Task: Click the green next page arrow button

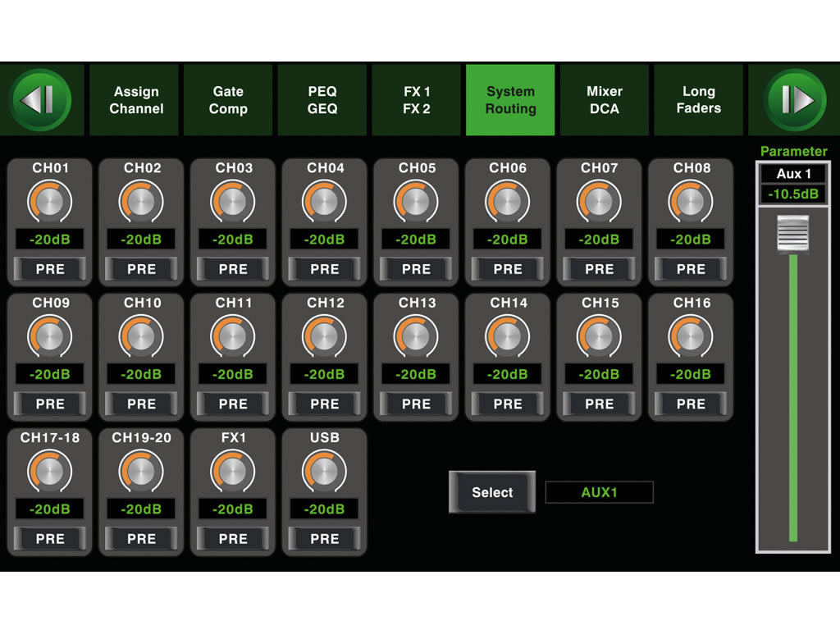Action: point(794,100)
